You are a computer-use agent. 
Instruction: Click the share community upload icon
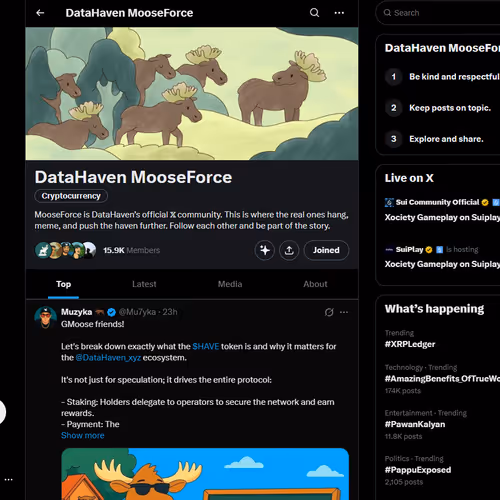point(289,250)
